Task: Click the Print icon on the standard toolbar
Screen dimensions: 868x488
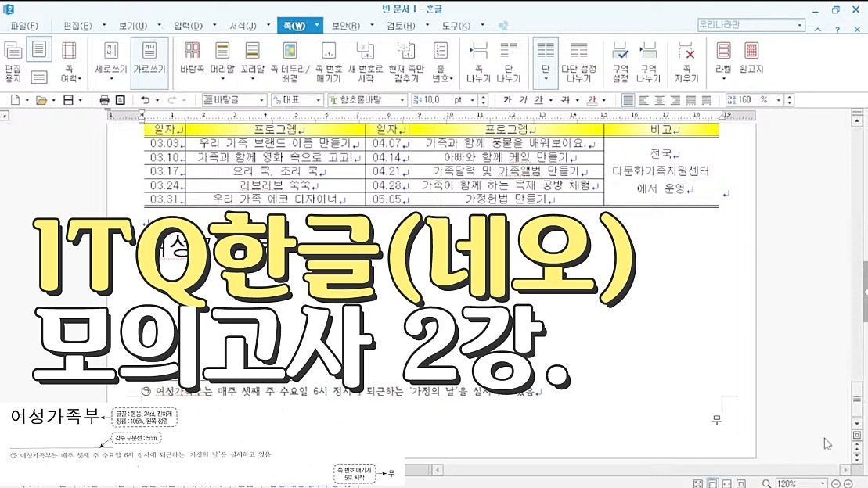Action: point(103,100)
